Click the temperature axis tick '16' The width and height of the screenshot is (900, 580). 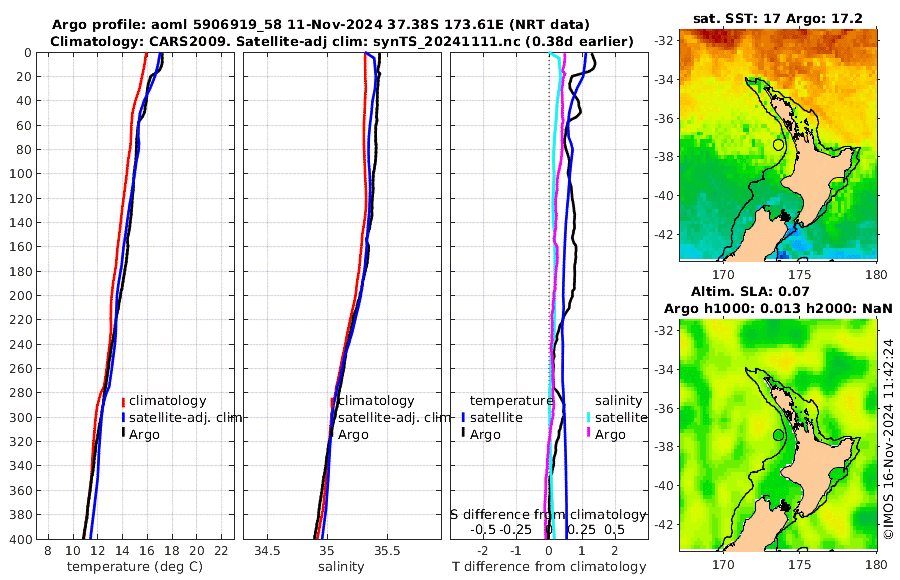(x=147, y=551)
